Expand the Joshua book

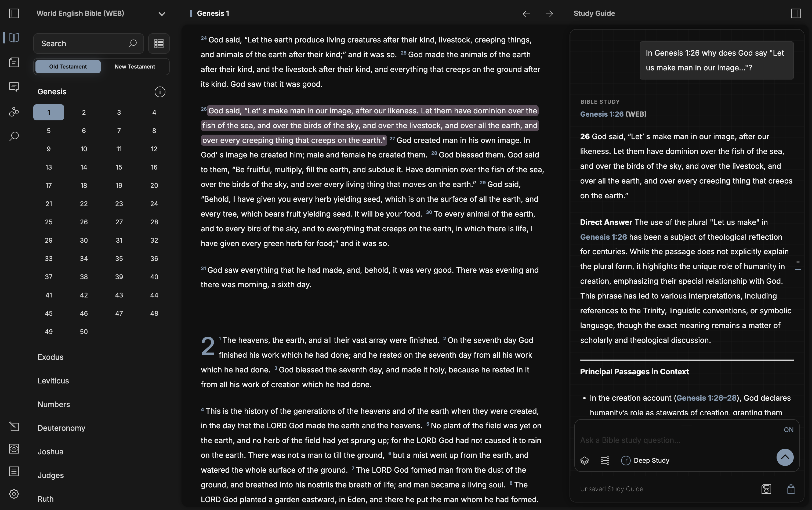coord(50,452)
